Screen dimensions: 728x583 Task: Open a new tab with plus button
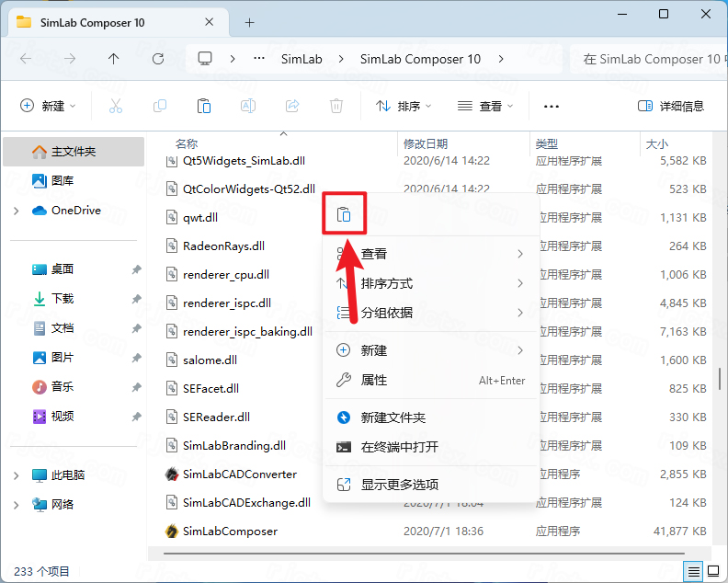(x=250, y=22)
